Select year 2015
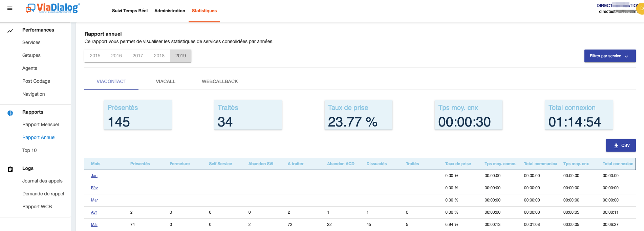This screenshot has height=231, width=644. point(95,56)
